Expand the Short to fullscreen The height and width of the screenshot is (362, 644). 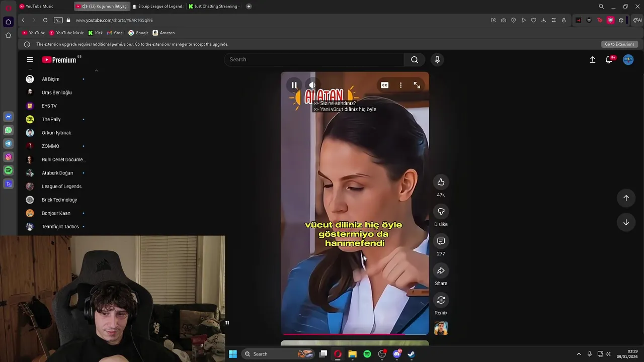[x=417, y=85]
